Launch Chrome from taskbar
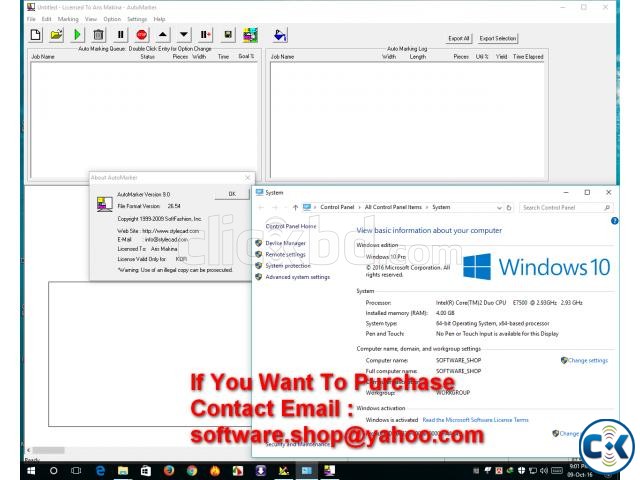Screen dimensions: 640x480 coord(192,471)
